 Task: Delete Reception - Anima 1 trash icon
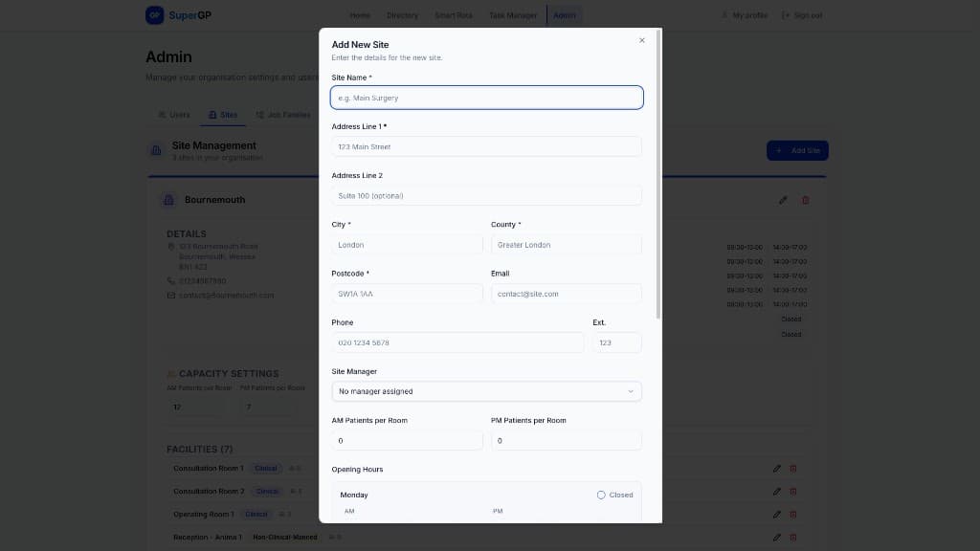pos(793,538)
